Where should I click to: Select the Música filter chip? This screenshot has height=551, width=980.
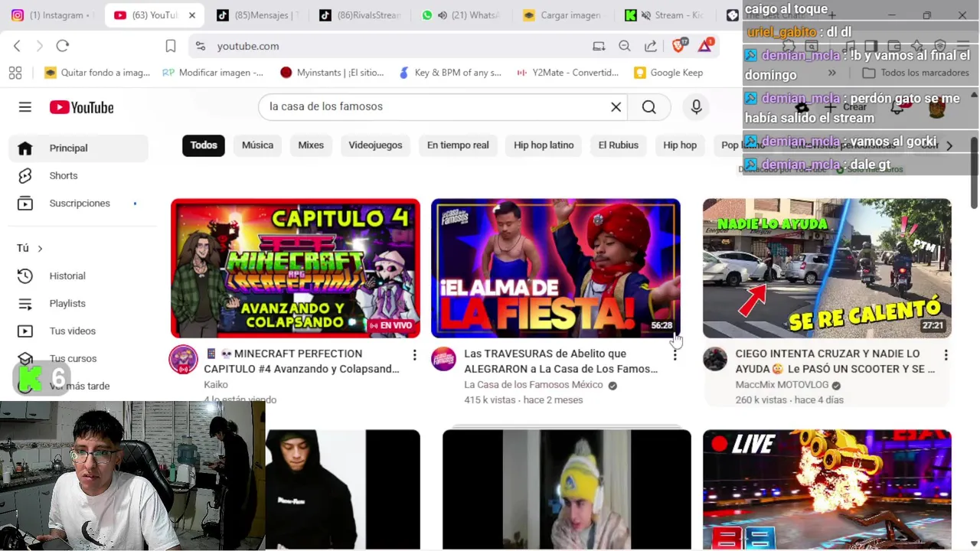[x=257, y=145]
